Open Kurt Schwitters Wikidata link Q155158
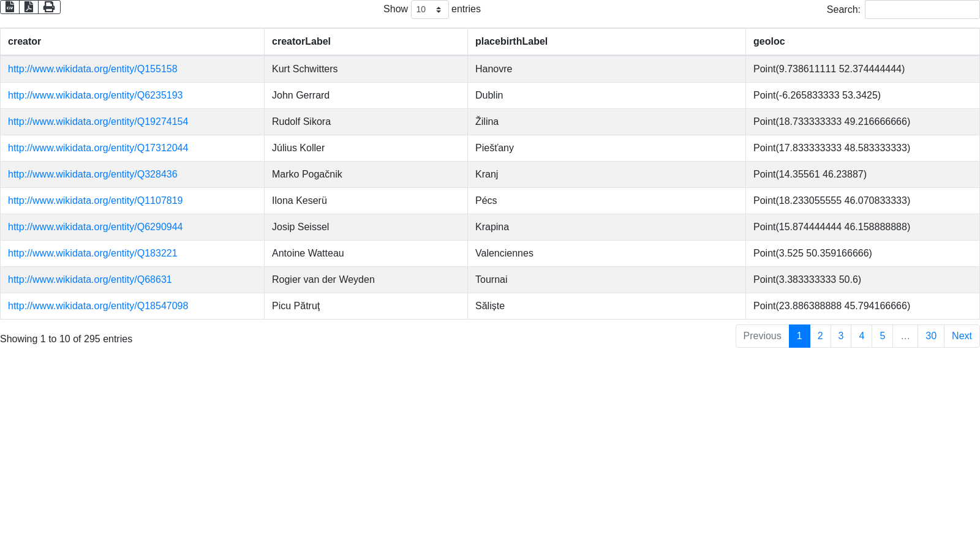Viewport: 980px width, 551px height. coord(92,69)
